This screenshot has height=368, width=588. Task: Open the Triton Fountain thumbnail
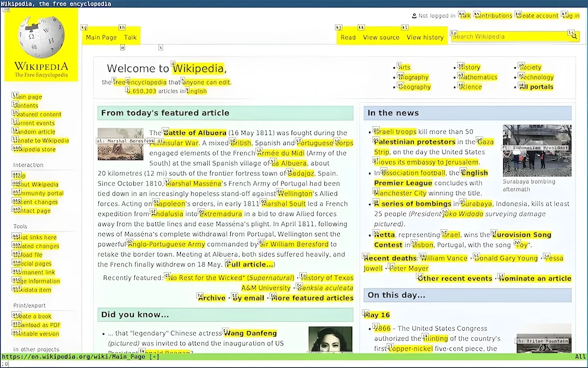544,339
